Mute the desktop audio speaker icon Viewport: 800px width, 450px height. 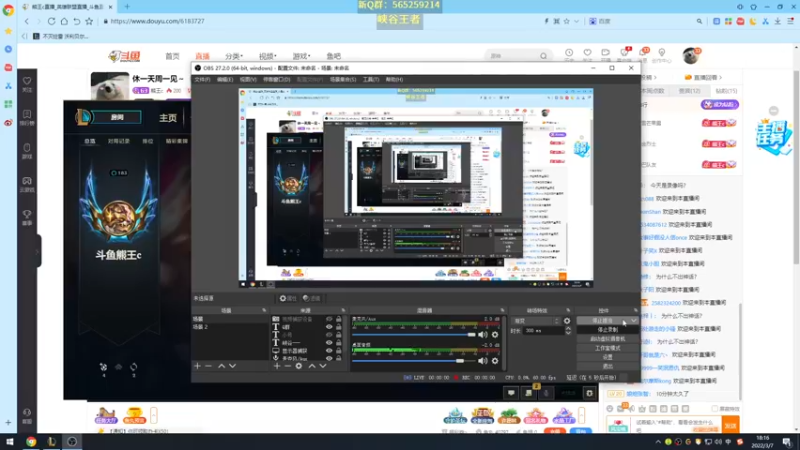(x=482, y=361)
